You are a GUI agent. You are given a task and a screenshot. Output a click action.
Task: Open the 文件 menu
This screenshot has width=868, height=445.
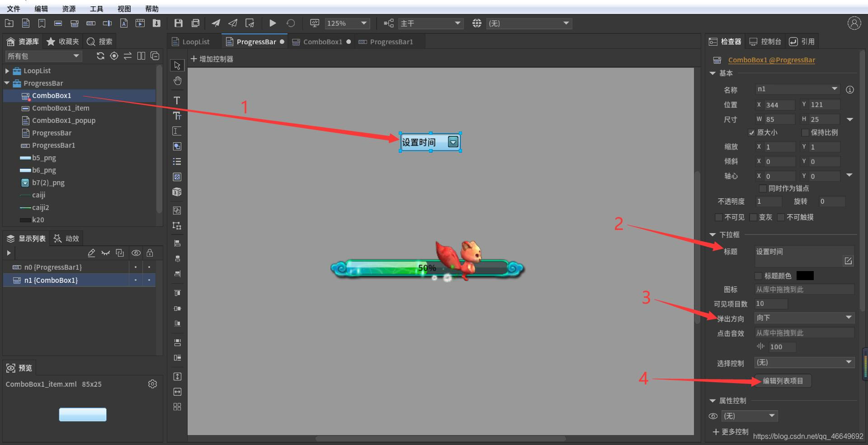point(14,9)
